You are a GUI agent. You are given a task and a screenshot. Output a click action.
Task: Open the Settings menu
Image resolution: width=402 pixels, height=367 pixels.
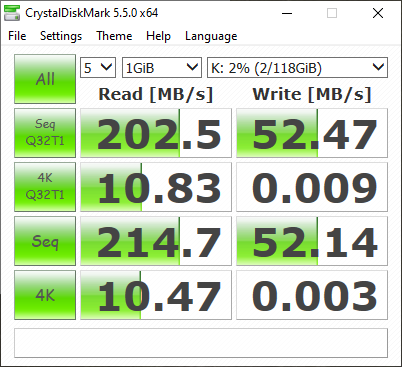(61, 36)
